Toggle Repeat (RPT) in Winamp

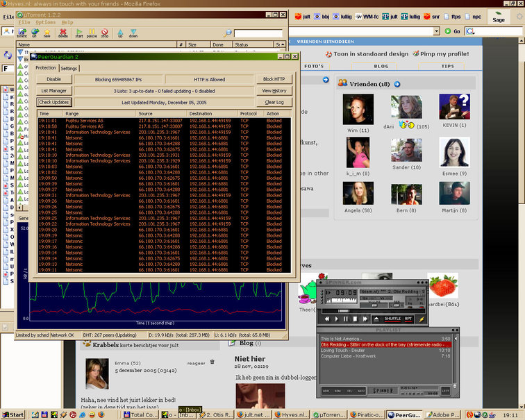point(408,319)
